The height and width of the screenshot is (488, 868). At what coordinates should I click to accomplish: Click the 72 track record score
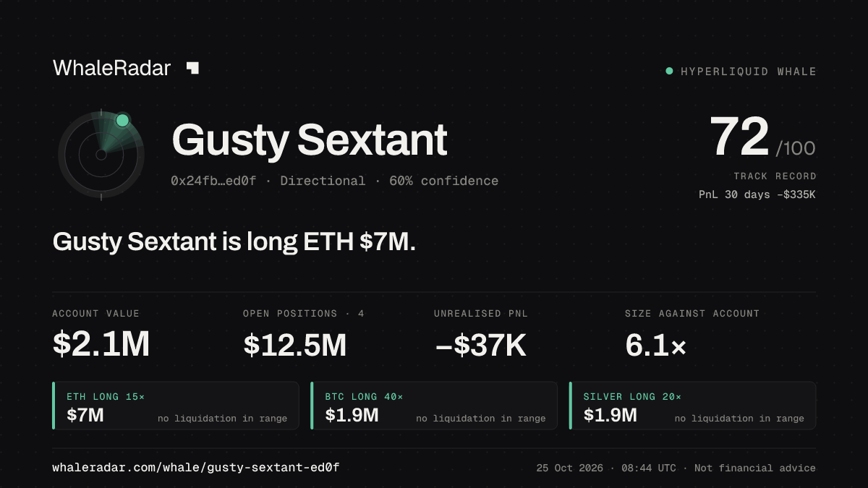click(x=739, y=137)
